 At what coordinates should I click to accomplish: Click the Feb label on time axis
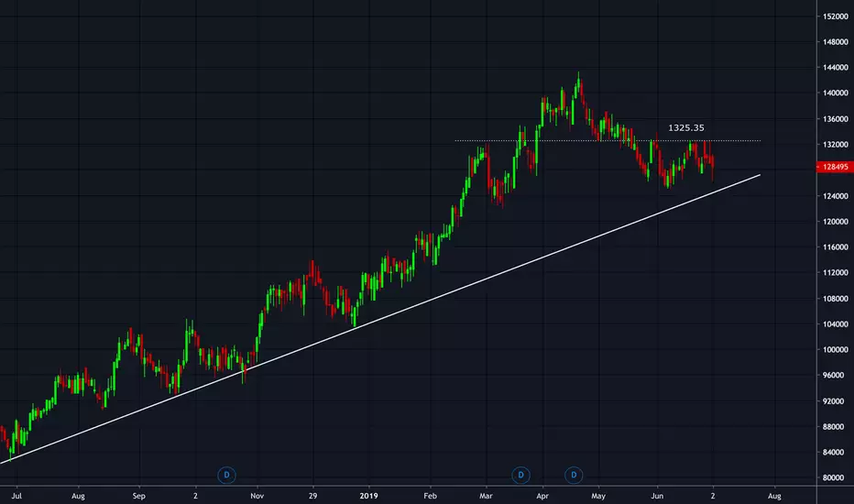431,496
